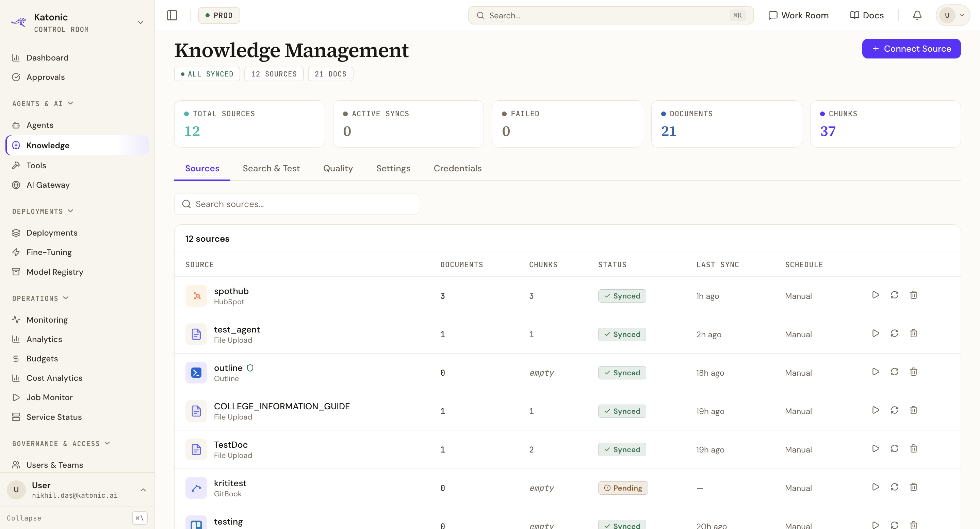Open Monitoring page

click(x=77, y=320)
